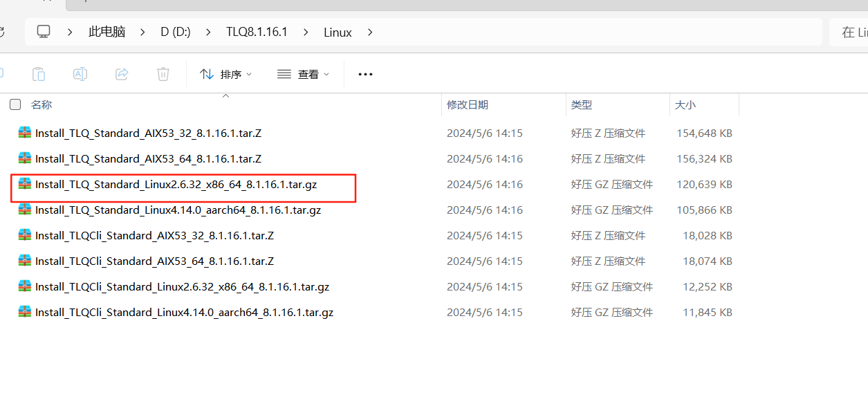Sort by 名称 column header
868x415 pixels.
pos(41,104)
